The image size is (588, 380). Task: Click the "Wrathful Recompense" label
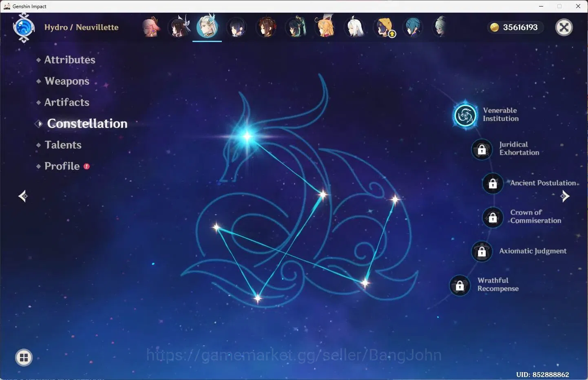498,285
